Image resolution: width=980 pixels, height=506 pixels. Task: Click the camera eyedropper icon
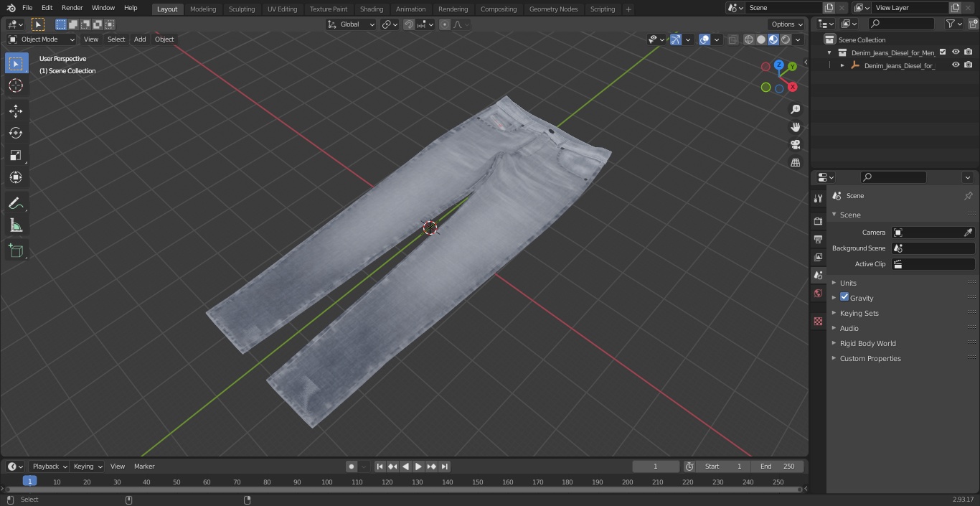click(968, 233)
